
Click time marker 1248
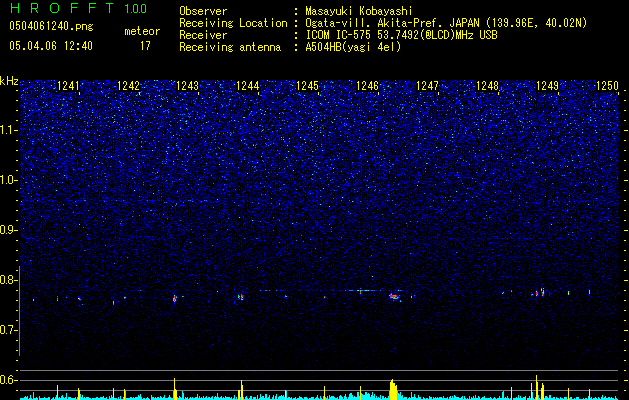[x=487, y=86]
